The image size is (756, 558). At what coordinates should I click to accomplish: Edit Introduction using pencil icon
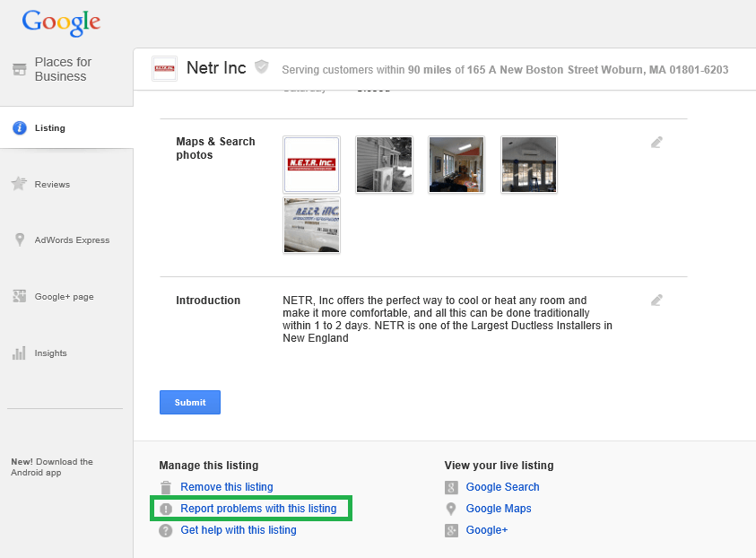tap(656, 301)
